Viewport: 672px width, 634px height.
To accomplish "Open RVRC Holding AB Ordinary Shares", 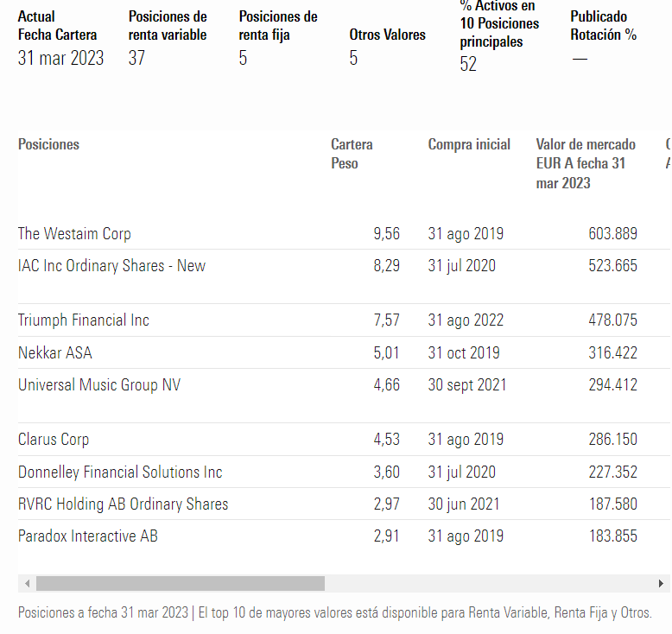I will coord(123,504).
